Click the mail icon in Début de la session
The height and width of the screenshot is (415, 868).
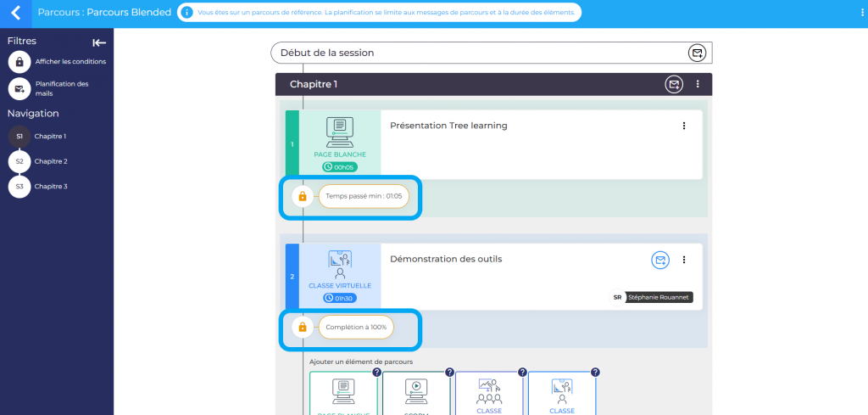[x=696, y=53]
